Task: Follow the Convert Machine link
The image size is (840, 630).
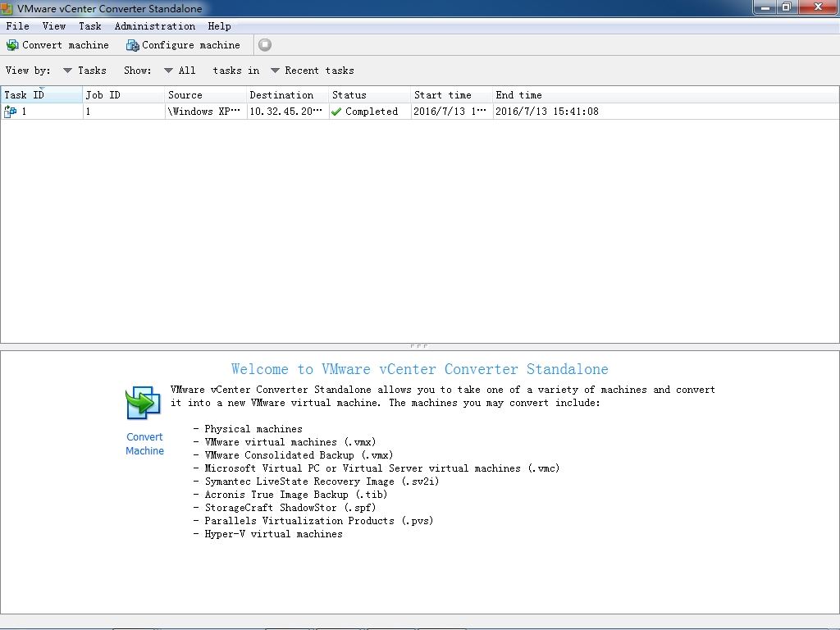Action: pos(144,444)
